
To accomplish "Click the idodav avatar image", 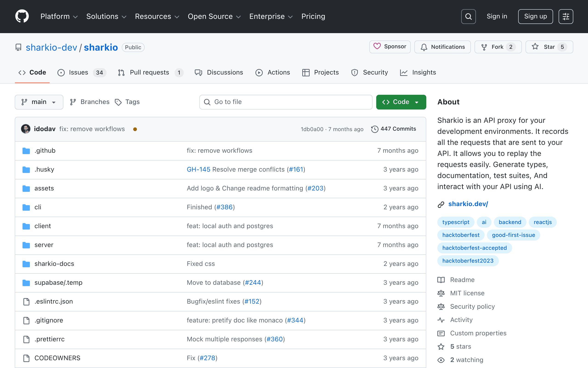I will tap(26, 129).
